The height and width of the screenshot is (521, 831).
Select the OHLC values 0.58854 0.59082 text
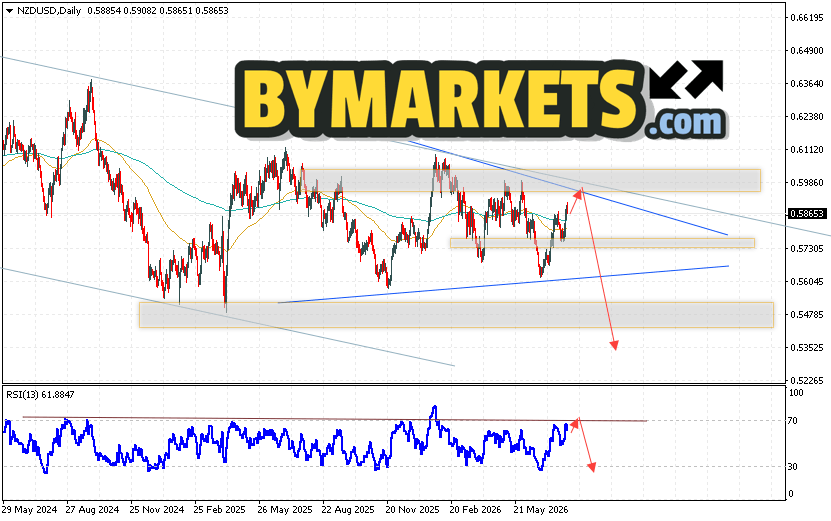click(x=122, y=11)
